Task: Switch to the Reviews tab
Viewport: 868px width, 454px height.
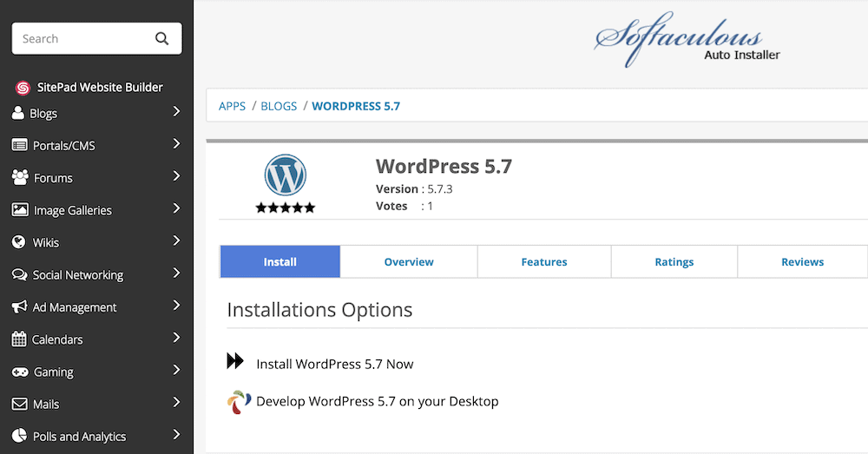Action: point(803,261)
